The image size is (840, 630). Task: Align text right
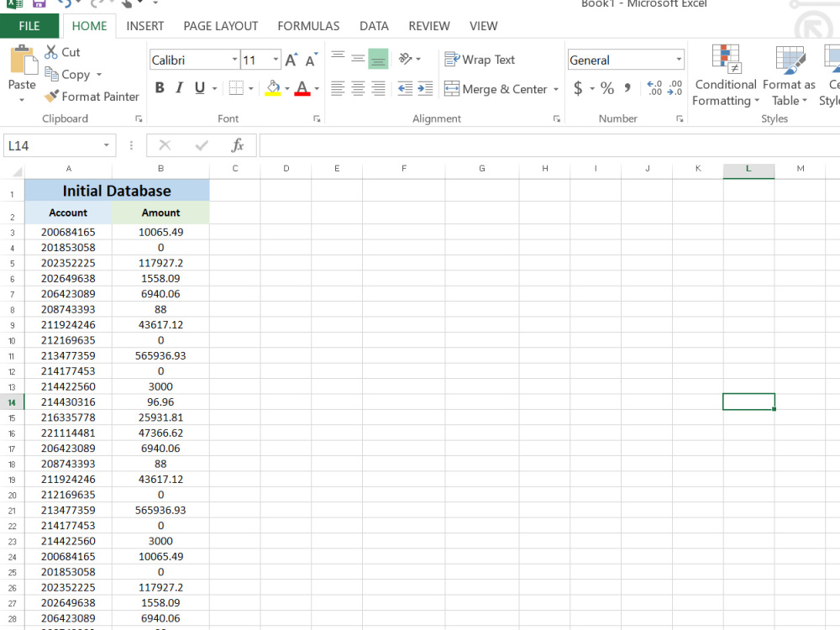(x=378, y=88)
